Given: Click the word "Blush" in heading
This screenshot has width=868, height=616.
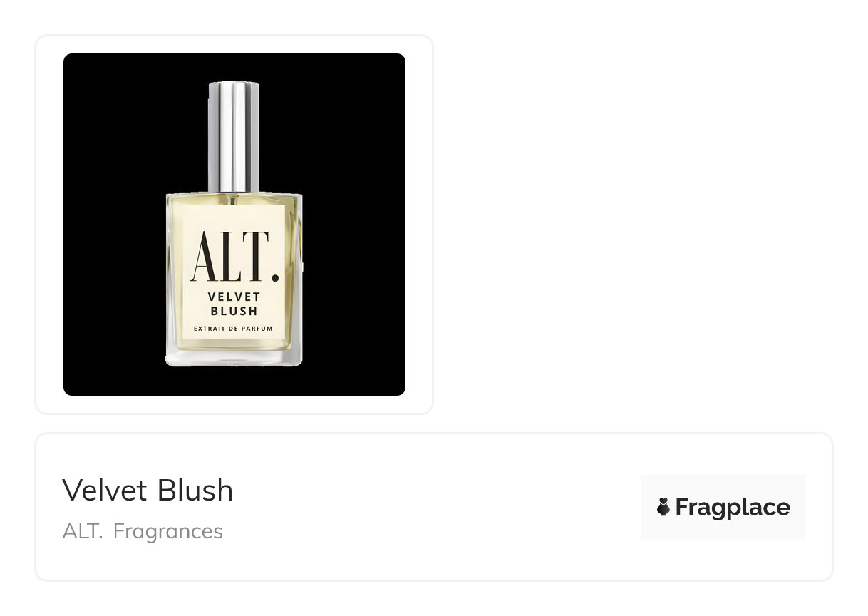Looking at the screenshot, I should (x=195, y=490).
